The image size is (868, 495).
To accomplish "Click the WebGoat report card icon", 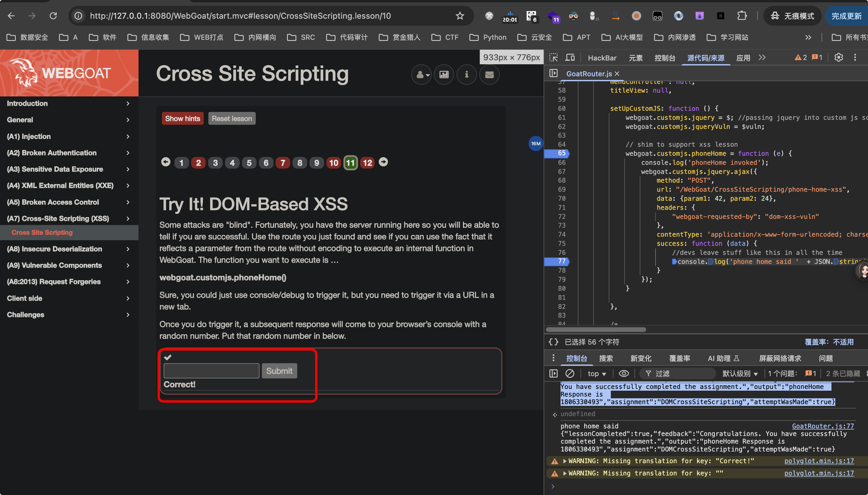I will (x=444, y=75).
